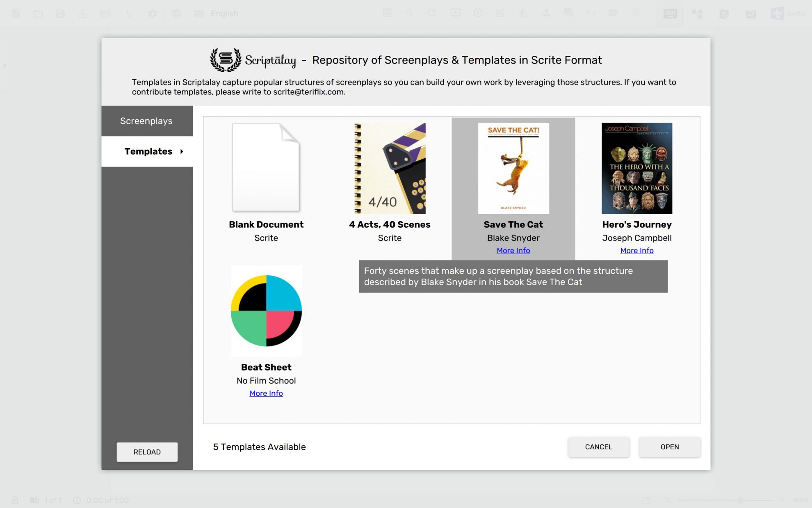Select the Beat Sheet template thumbnail

click(266, 310)
